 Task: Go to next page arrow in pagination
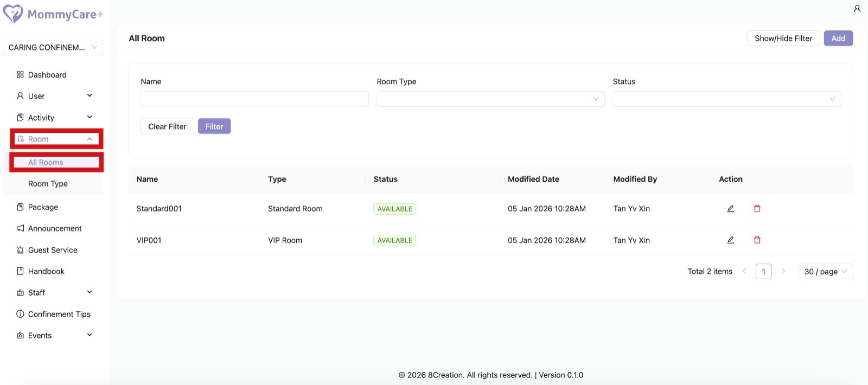tap(783, 271)
